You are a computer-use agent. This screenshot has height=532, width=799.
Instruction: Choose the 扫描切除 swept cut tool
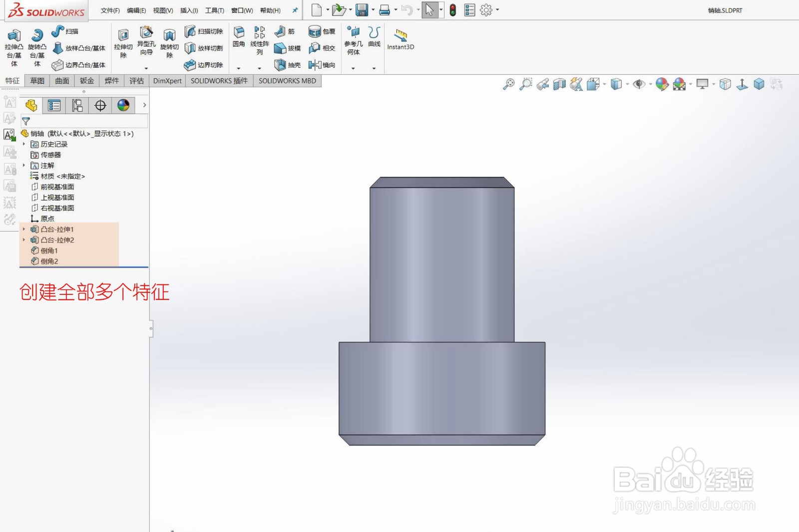(204, 31)
